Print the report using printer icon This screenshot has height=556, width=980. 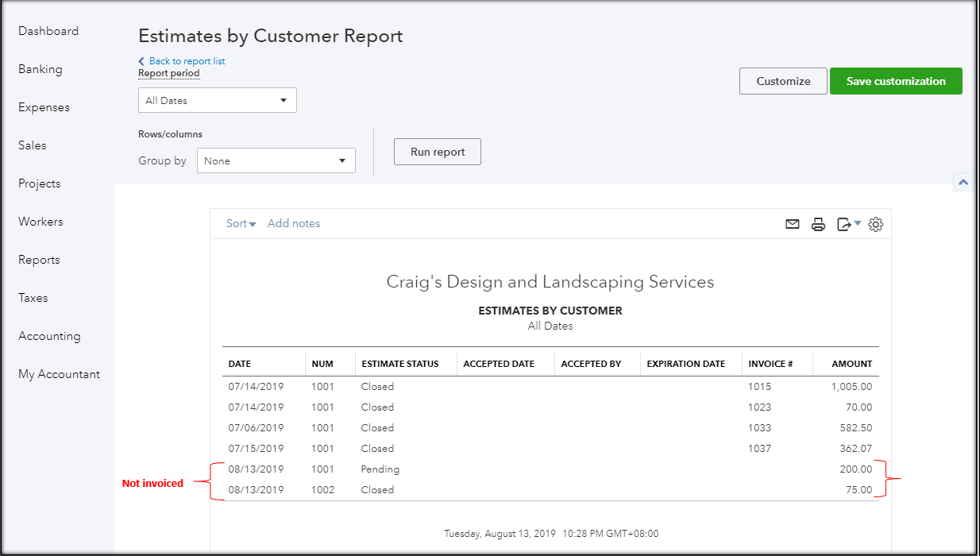click(818, 224)
